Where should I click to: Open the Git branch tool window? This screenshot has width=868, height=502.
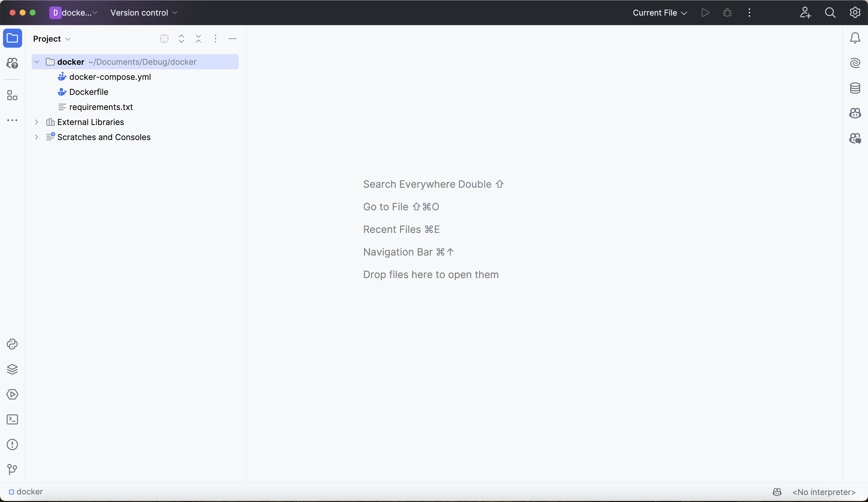(12, 469)
